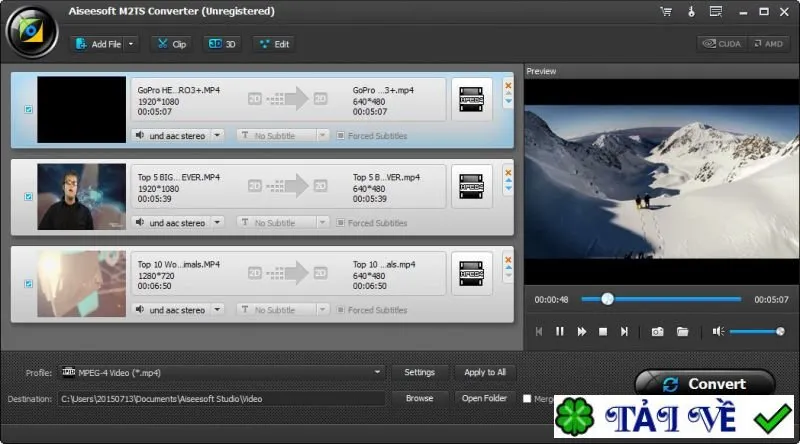Screen dimensions: 800x444
Task: Stop the preview video
Action: [603, 332]
